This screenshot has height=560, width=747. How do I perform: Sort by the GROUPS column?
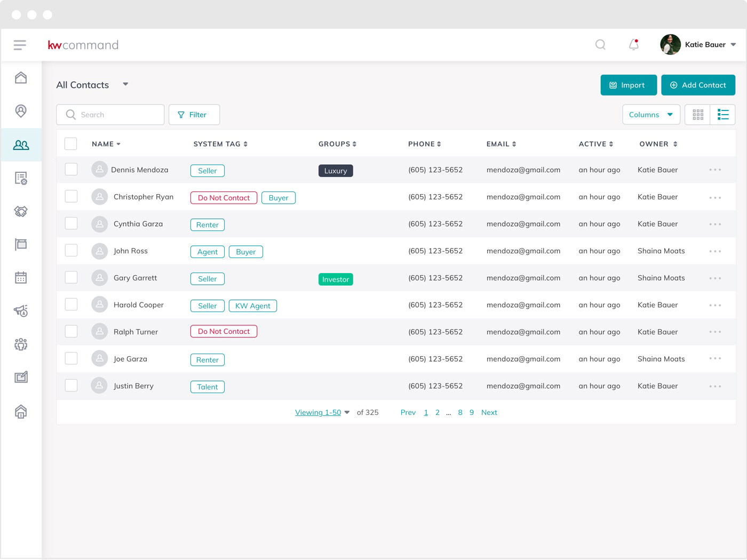point(337,144)
